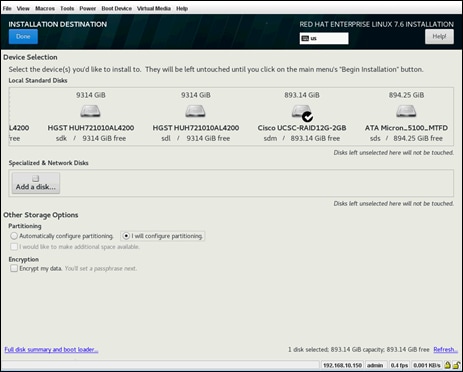Viewport: 463px width, 372px height.
Task: Open the Power menu
Action: (88, 8)
